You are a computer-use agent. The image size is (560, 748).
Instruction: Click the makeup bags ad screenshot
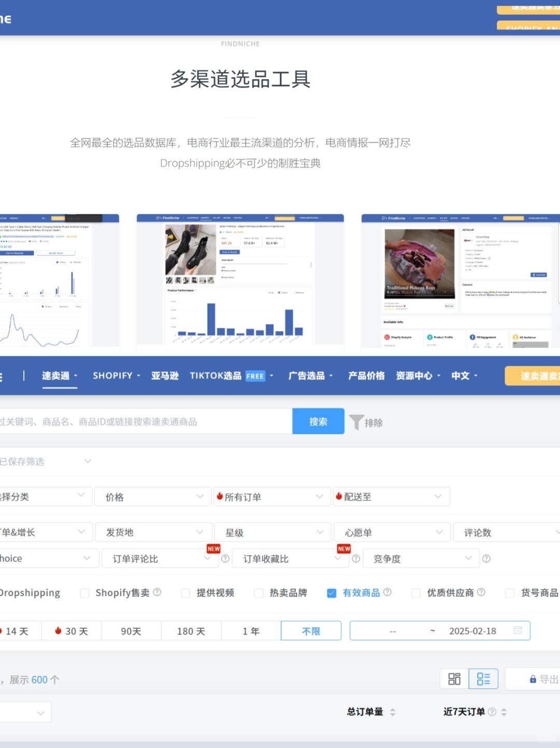460,280
